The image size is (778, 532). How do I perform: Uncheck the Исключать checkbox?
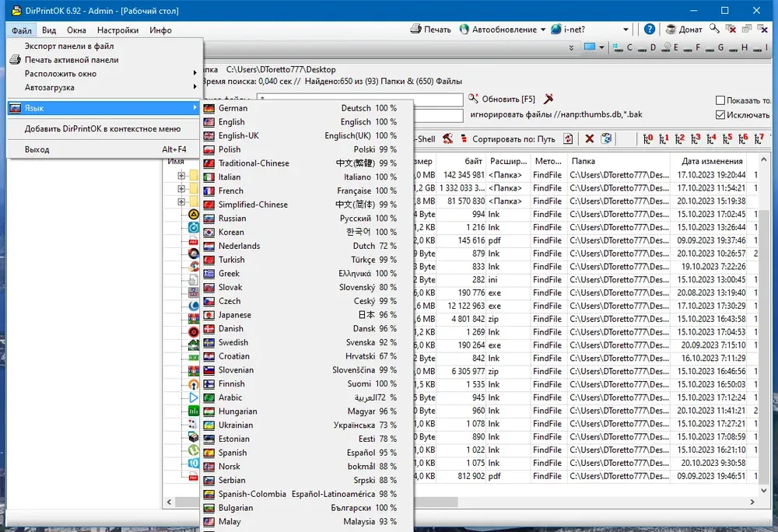tap(720, 114)
